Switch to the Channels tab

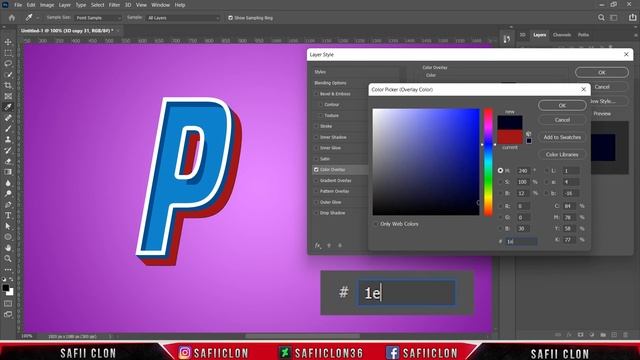click(x=562, y=35)
